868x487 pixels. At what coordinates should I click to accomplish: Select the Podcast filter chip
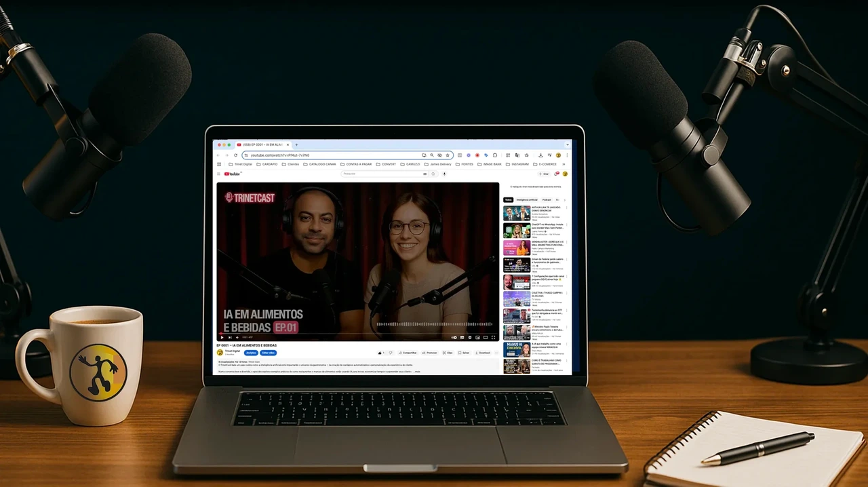(x=547, y=200)
